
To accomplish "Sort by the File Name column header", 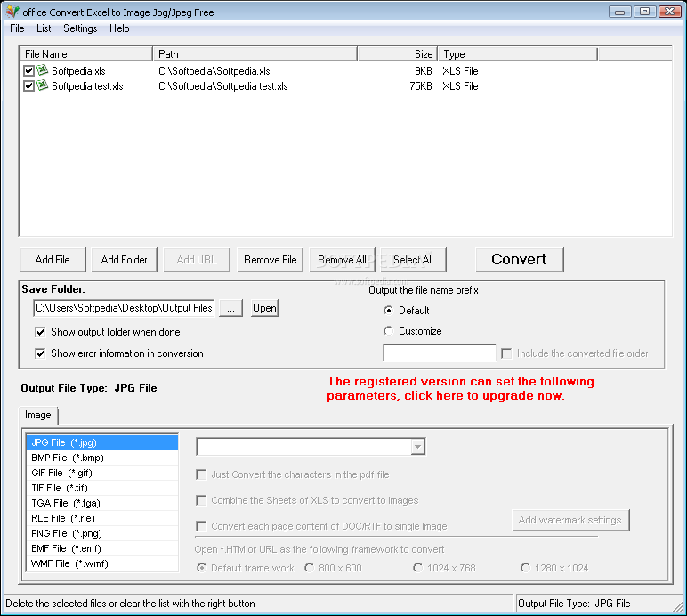I will pyautogui.click(x=85, y=54).
